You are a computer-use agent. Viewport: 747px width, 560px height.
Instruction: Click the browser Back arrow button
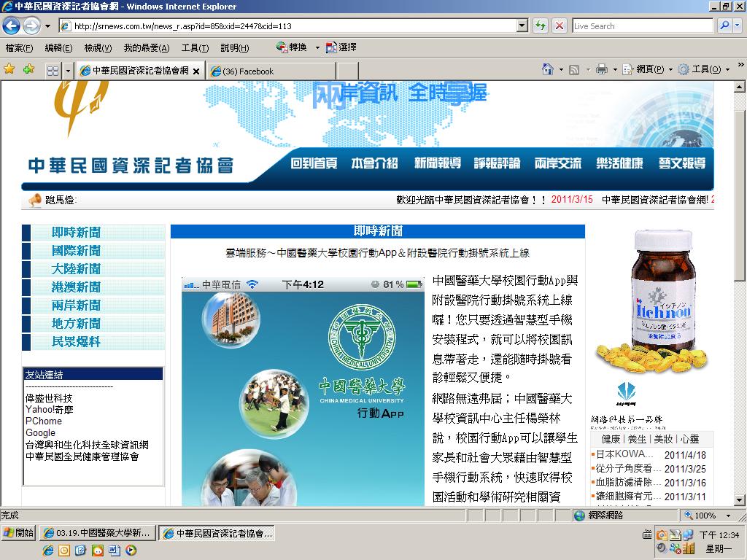pos(12,26)
